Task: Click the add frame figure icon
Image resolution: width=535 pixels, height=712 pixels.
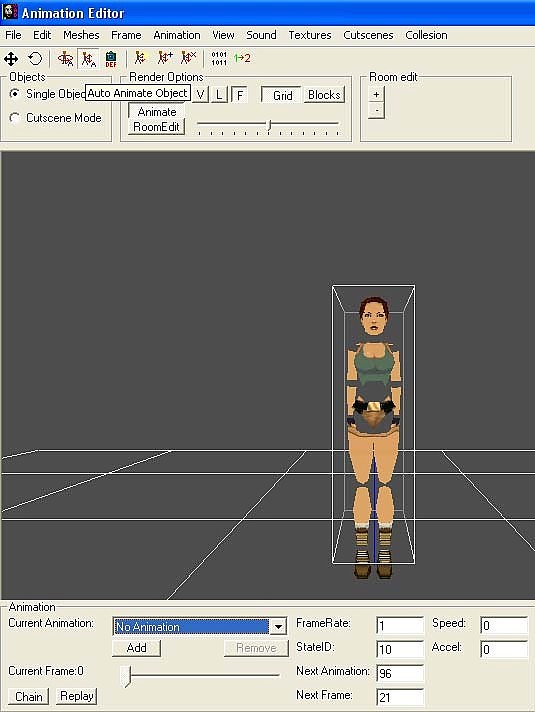Action: pyautogui.click(x=165, y=58)
